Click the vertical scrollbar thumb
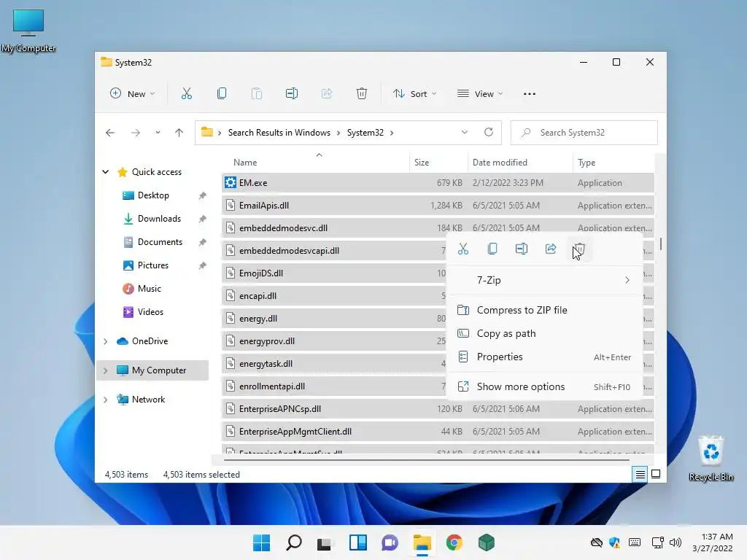The width and height of the screenshot is (747, 560). [661, 244]
